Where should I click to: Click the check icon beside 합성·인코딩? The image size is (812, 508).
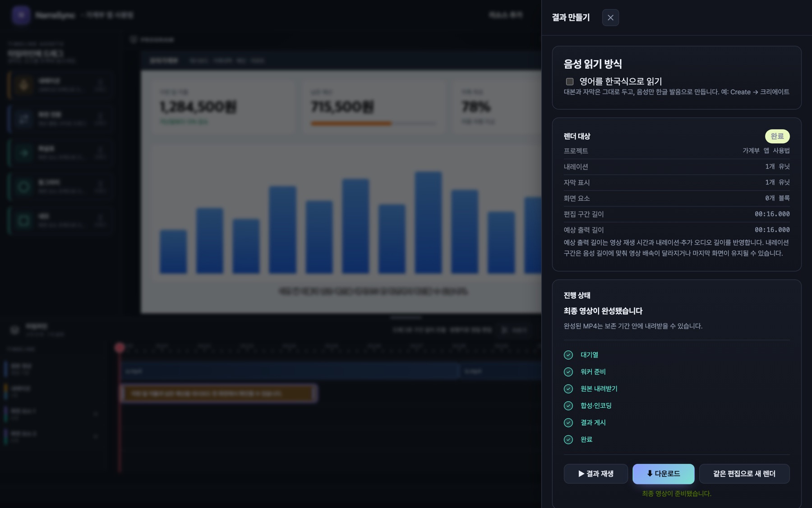click(x=568, y=406)
